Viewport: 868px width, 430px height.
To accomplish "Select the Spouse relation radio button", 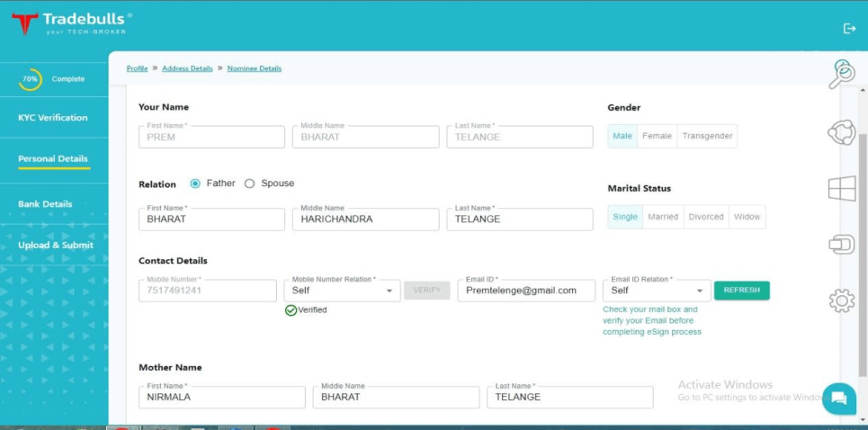I will pyautogui.click(x=250, y=184).
